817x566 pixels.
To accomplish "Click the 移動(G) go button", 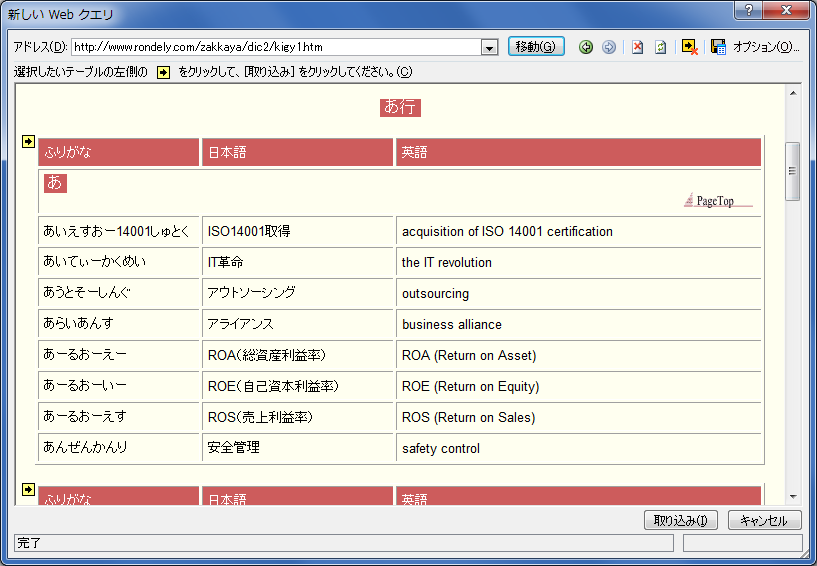I will (536, 47).
